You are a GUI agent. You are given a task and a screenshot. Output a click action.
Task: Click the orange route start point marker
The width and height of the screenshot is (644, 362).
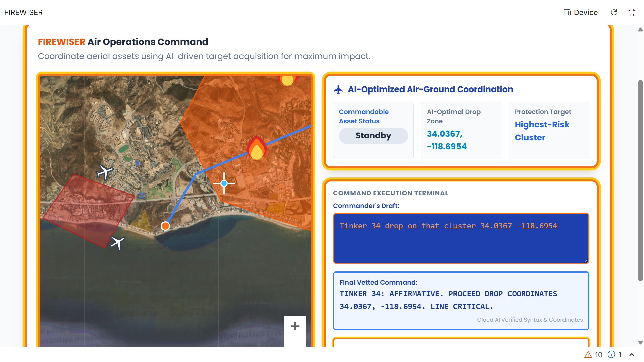(165, 226)
